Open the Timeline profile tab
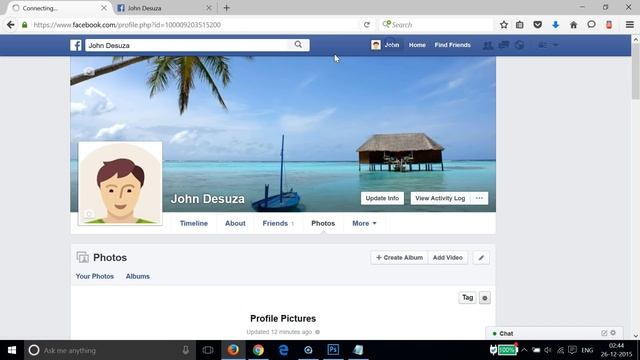The width and height of the screenshot is (640, 360). (194, 223)
